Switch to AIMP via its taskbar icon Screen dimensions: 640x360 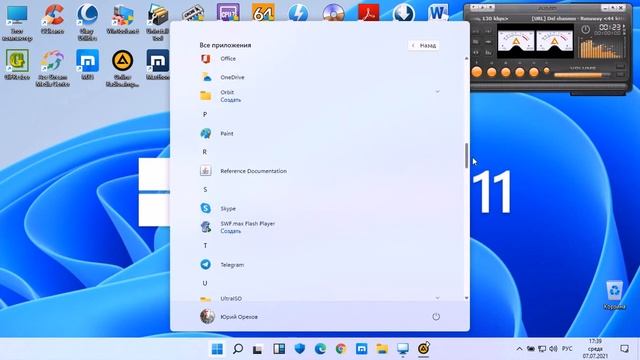pyautogui.click(x=424, y=349)
